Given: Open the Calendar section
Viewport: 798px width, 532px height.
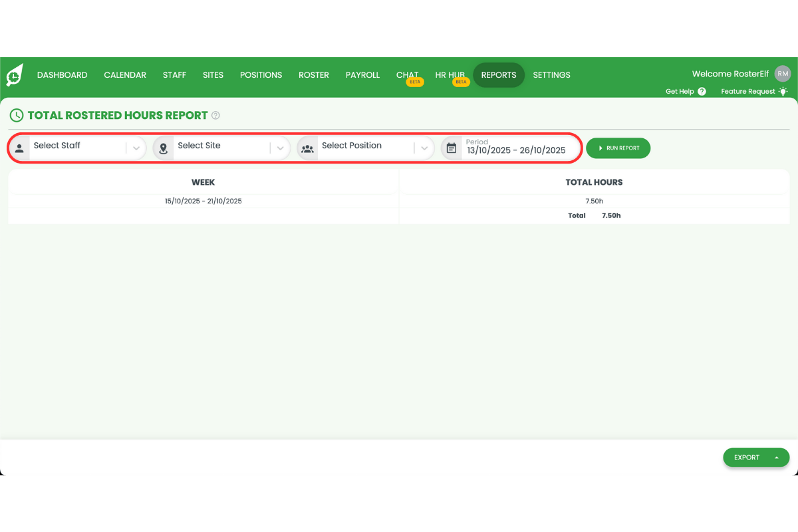Looking at the screenshot, I should coord(125,74).
